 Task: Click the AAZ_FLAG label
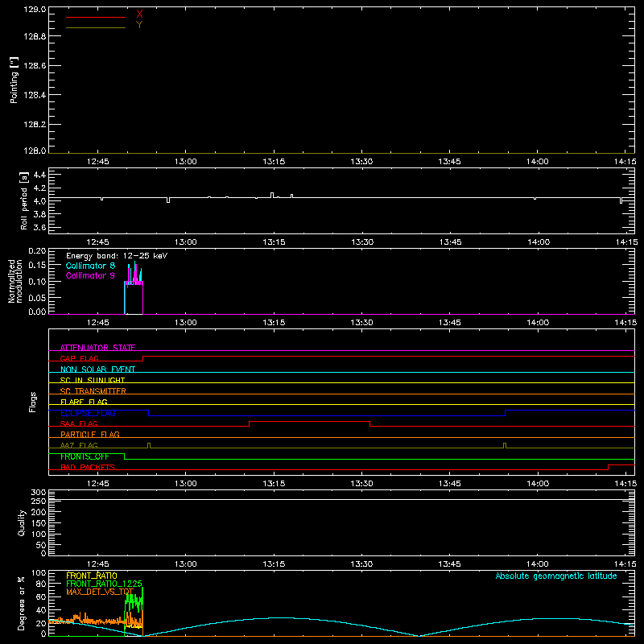coord(79,445)
